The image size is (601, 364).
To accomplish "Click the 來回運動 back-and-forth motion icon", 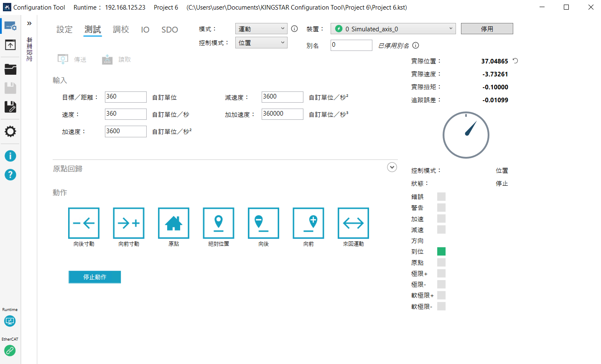I will tap(353, 223).
